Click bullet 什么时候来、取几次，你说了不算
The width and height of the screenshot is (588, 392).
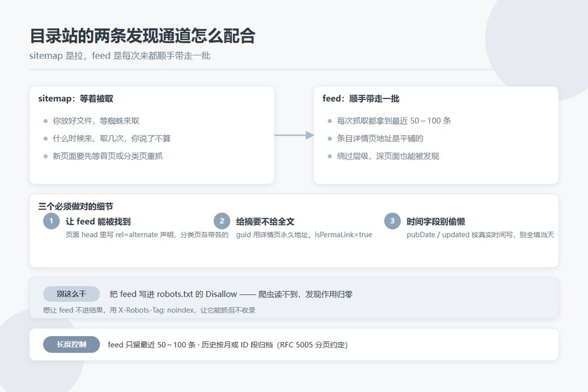coord(112,138)
